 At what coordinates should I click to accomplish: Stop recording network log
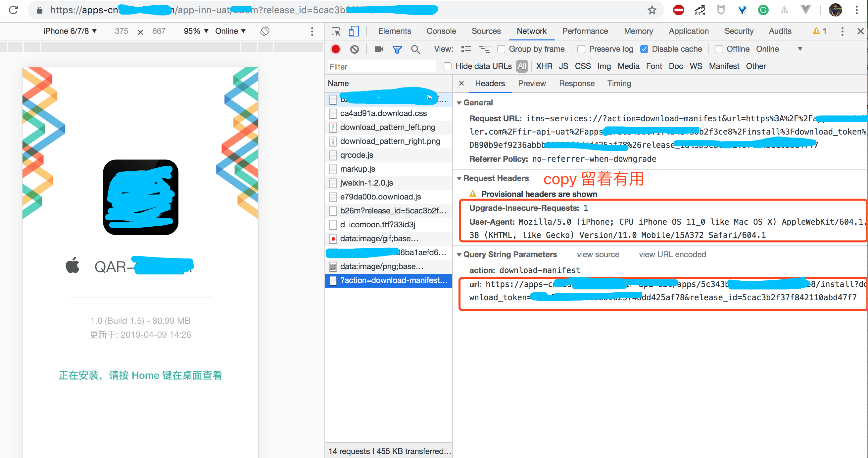(x=336, y=49)
